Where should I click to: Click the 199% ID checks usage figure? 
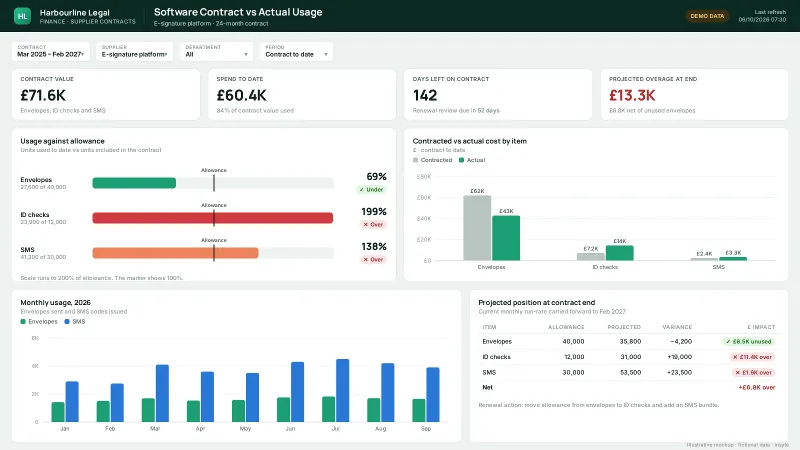(374, 211)
